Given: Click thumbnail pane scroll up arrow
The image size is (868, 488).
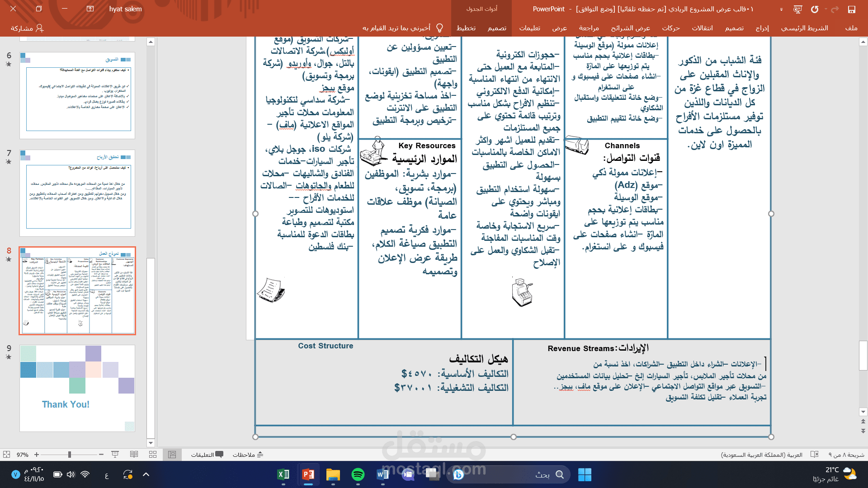Looking at the screenshot, I should tap(151, 42).
